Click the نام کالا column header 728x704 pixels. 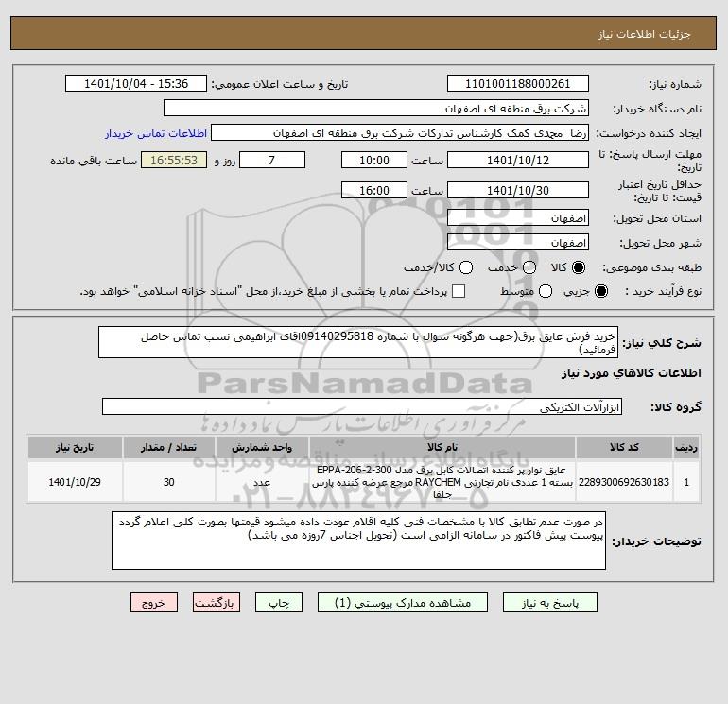[x=442, y=447]
